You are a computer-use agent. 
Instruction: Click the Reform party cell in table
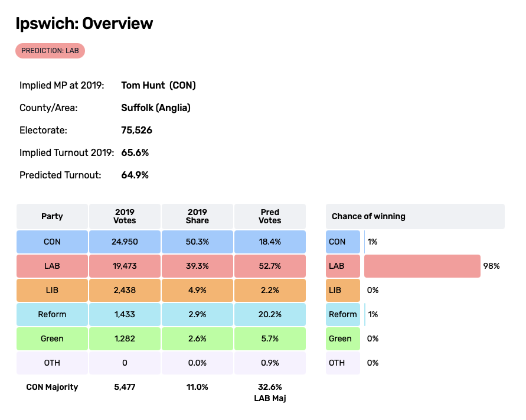tap(52, 314)
